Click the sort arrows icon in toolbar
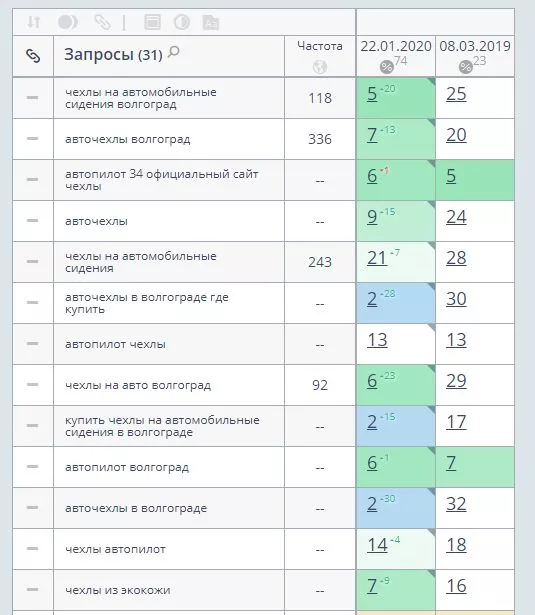 pos(34,22)
